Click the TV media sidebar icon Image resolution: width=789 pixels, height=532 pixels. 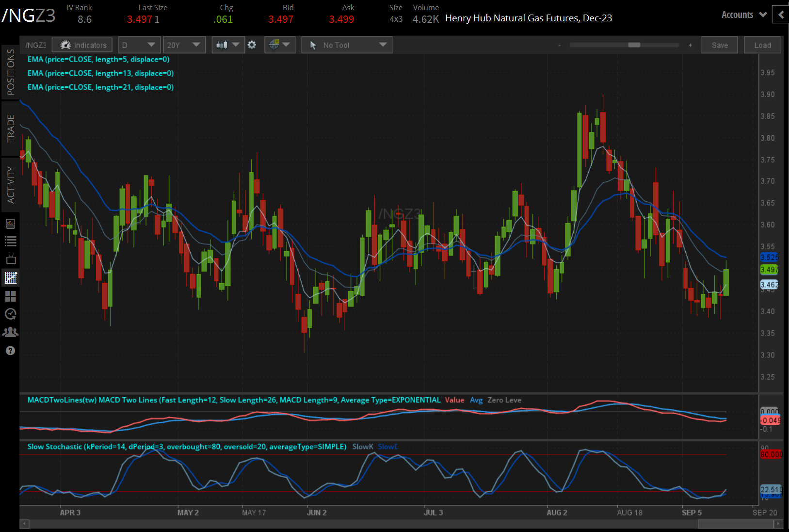point(10,259)
